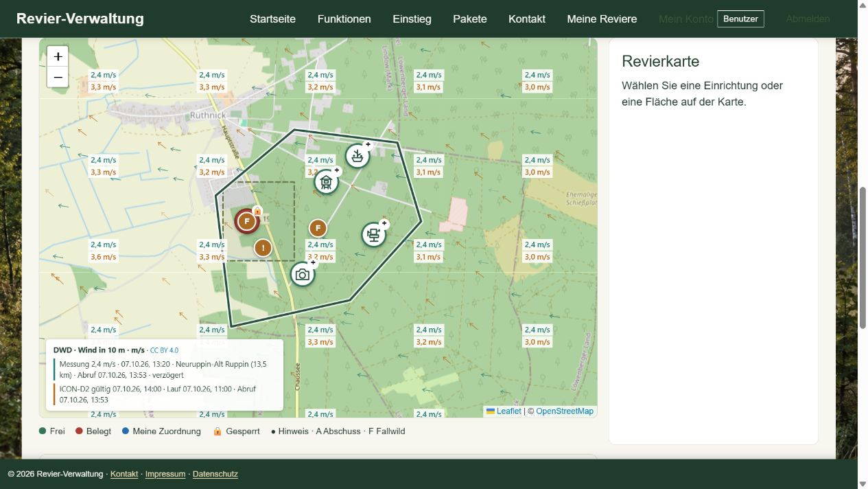Click the Revier-Verwaltung site title
The width and height of the screenshot is (868, 489).
point(80,19)
